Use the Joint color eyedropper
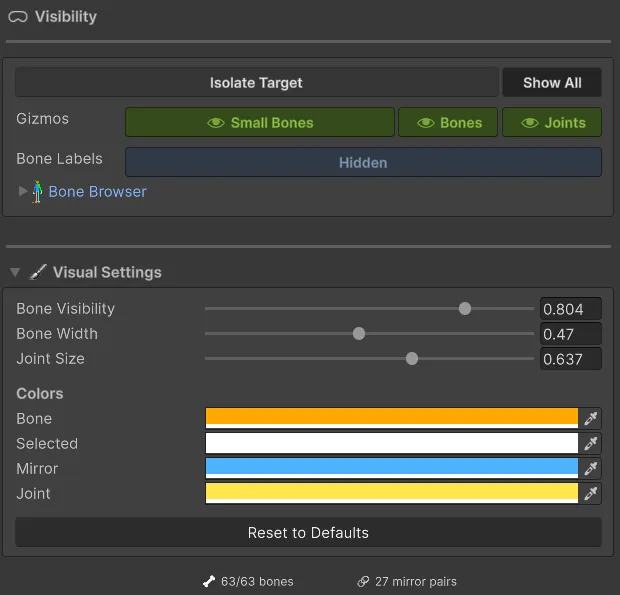The image size is (620, 595). (591, 494)
